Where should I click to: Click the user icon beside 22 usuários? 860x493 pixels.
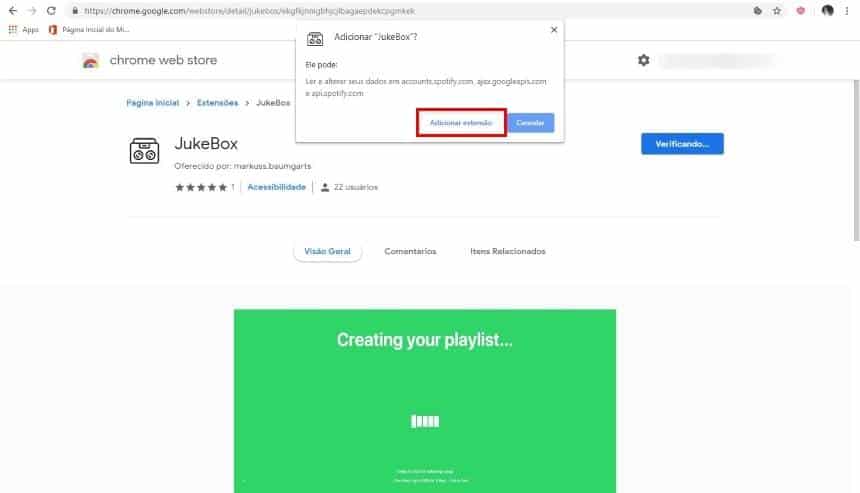(x=325, y=188)
